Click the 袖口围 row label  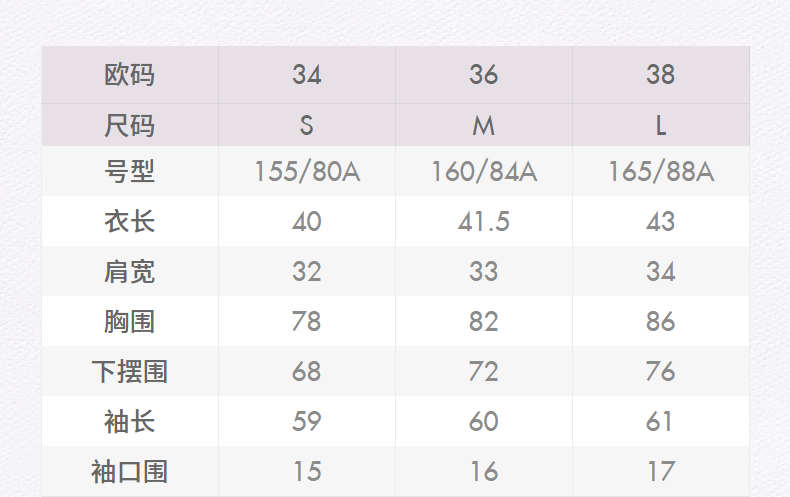click(130, 471)
